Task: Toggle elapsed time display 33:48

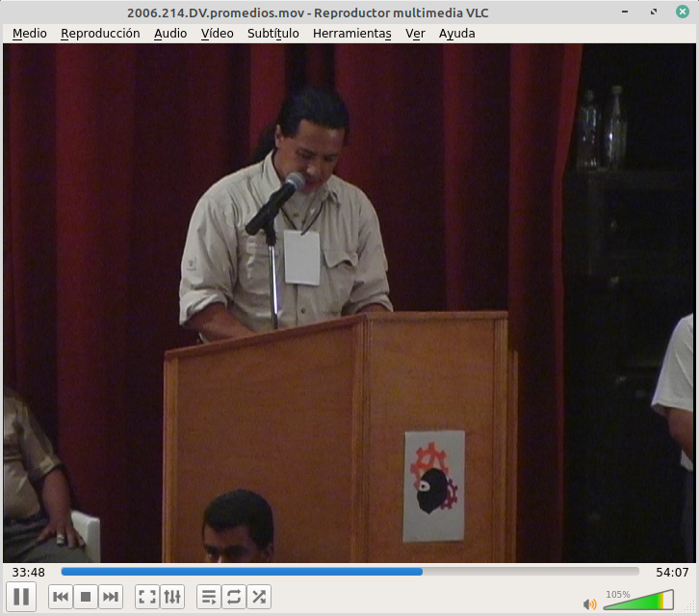Action: [28, 573]
